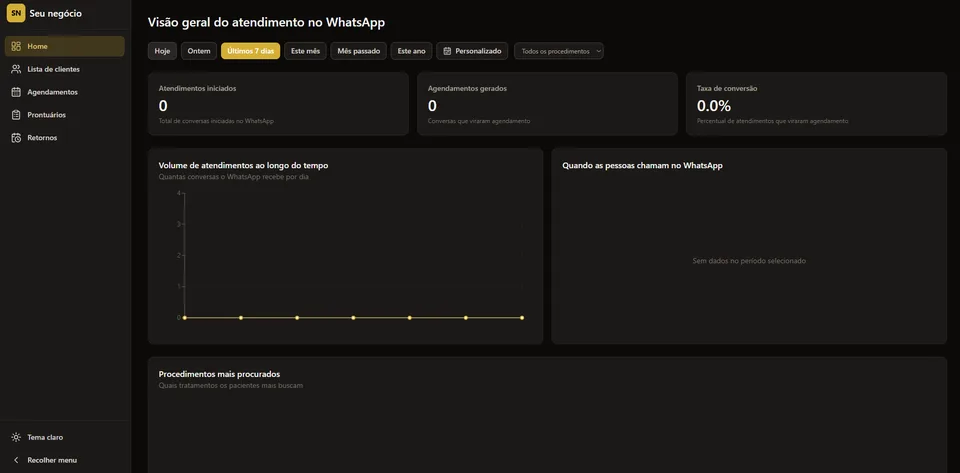Choose Este mês period
Screen dimensions: 960x473
click(x=306, y=51)
